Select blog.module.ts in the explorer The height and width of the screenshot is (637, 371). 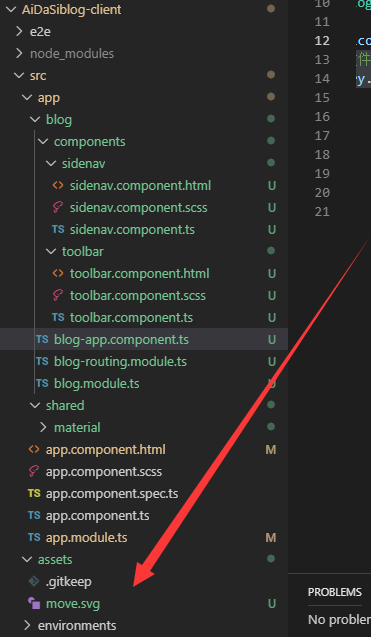97,384
